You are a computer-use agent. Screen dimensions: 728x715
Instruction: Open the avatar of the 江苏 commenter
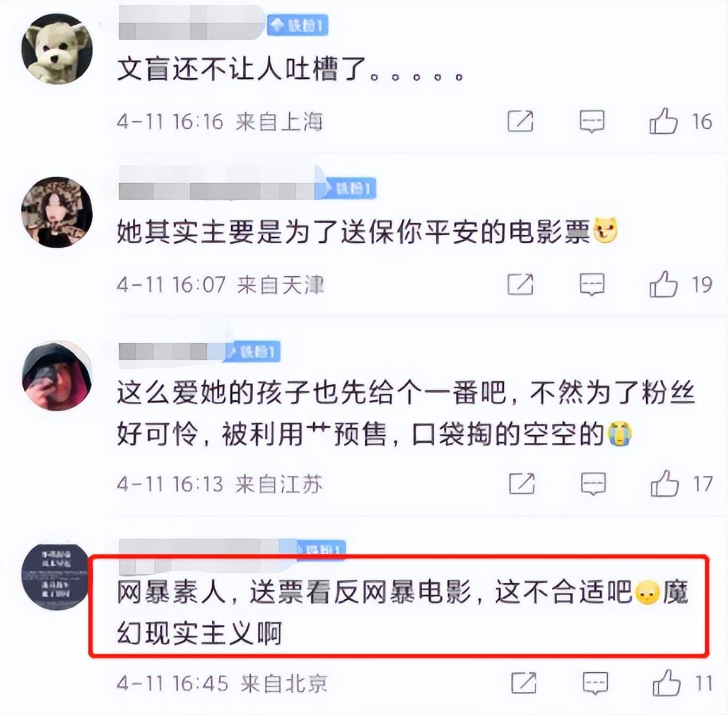pos(57,375)
